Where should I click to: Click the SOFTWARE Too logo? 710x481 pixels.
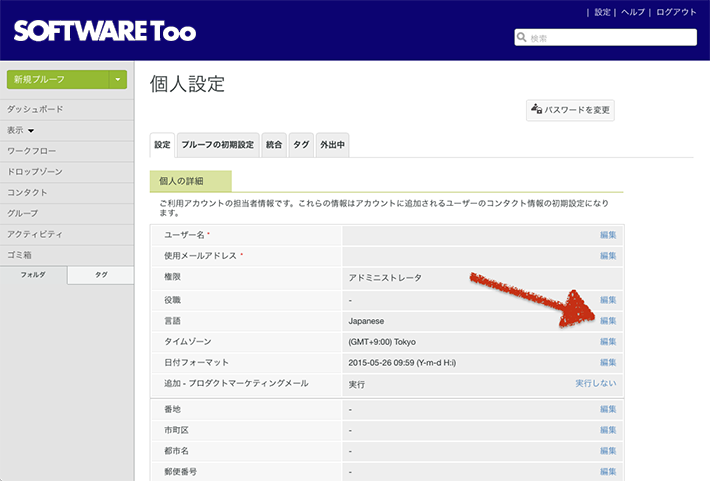tap(104, 31)
